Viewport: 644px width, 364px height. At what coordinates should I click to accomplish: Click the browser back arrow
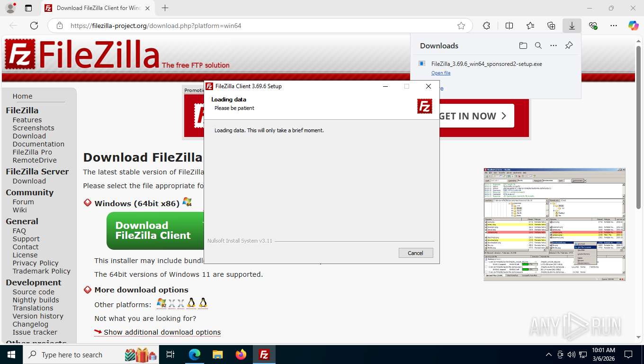click(x=13, y=26)
